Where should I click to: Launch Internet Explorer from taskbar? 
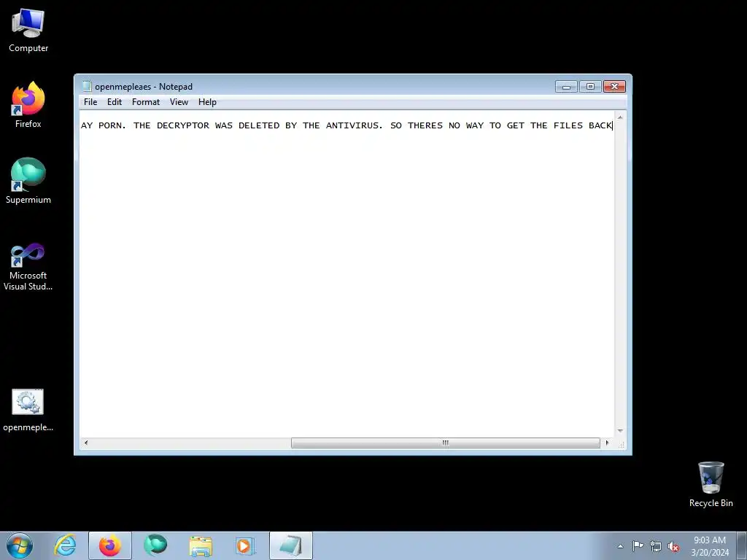(x=65, y=545)
